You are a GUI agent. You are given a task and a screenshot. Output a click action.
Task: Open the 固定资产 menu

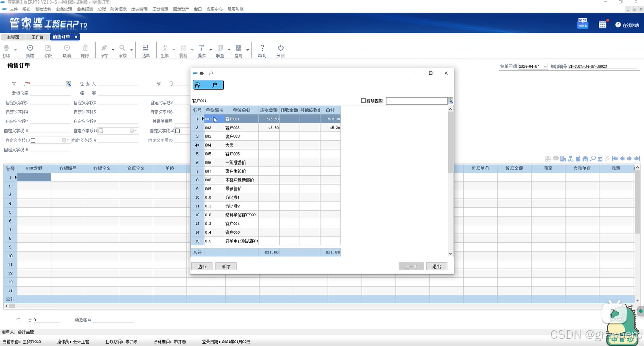pos(181,9)
